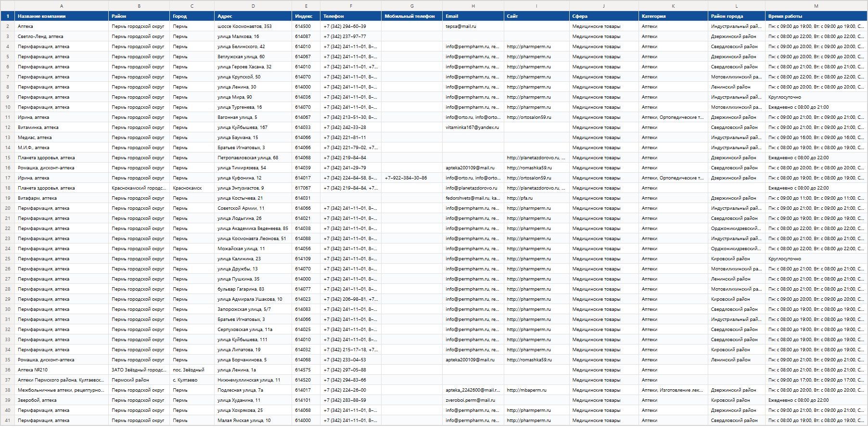
Task: Select column M header
Action: pyautogui.click(x=816, y=6)
